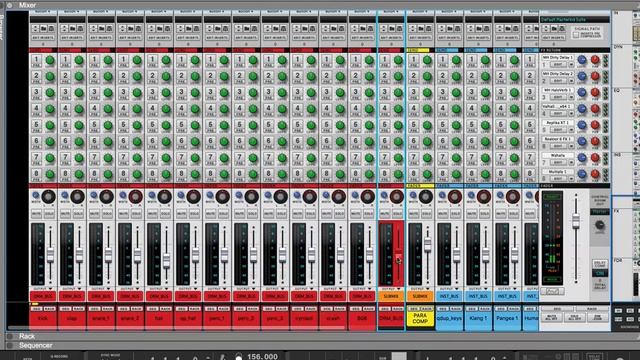Screen dimensions: 640x360
Task: Solo the clap channel
Action: pos(78,214)
